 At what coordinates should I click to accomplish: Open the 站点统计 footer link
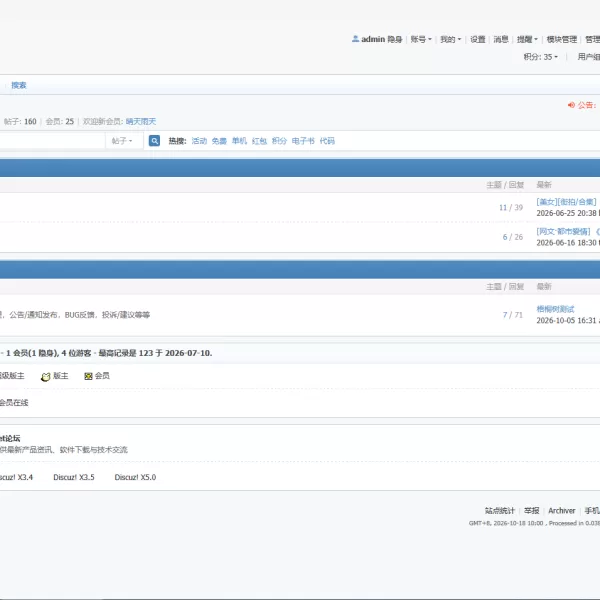coord(500,510)
